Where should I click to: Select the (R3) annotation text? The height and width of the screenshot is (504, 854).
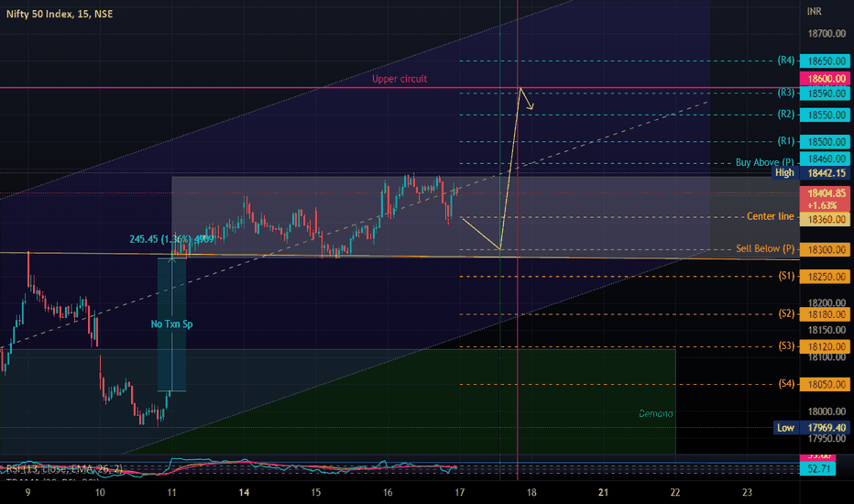(786, 93)
